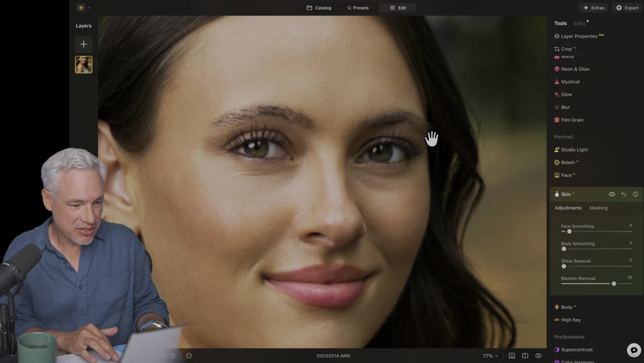Switch to the Edit tab
This screenshot has height=363, width=644.
[398, 8]
